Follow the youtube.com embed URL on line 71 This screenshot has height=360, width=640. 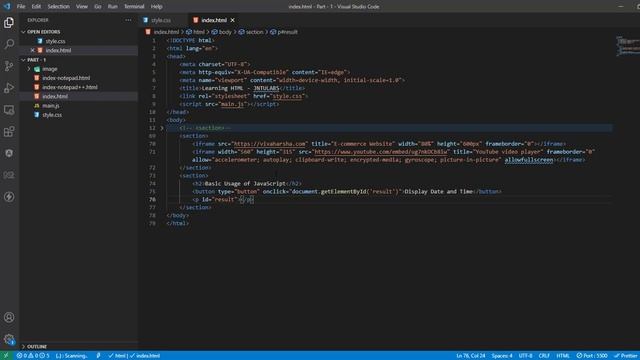(x=381, y=152)
